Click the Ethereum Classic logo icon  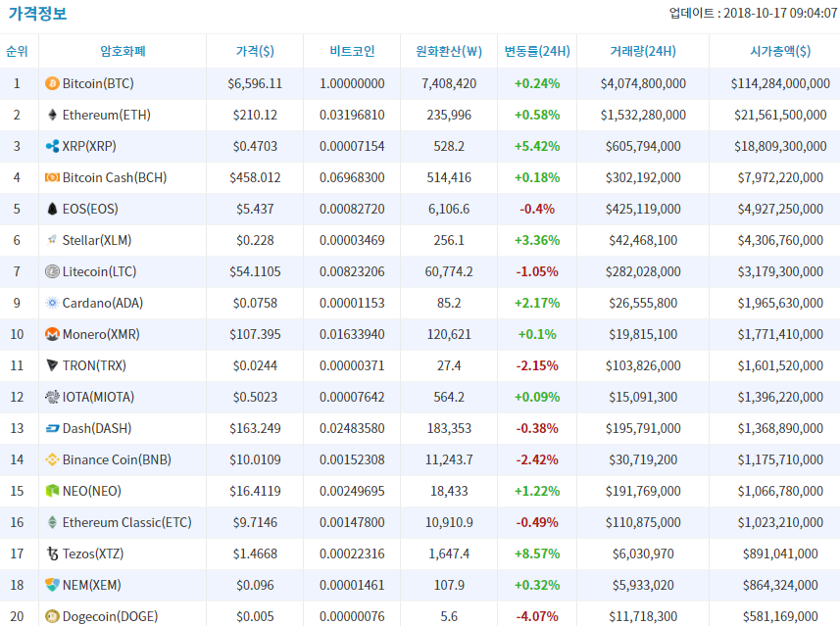(x=52, y=522)
